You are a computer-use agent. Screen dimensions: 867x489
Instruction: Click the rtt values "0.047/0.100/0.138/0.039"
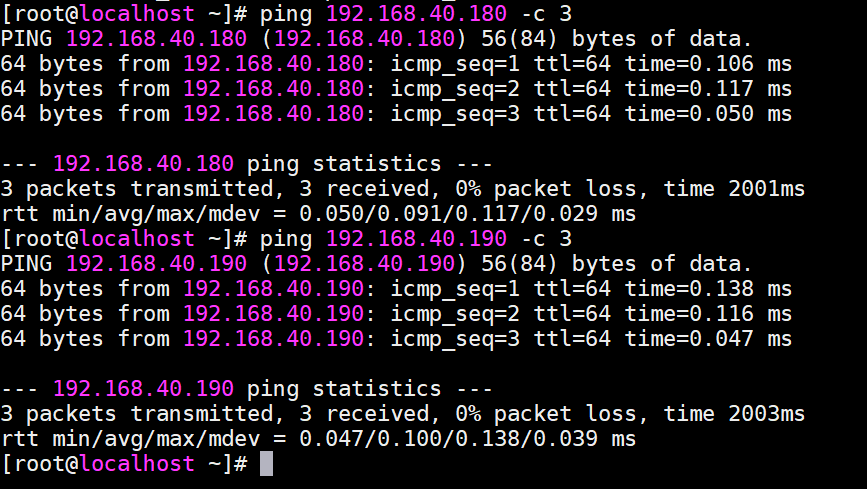(448, 438)
